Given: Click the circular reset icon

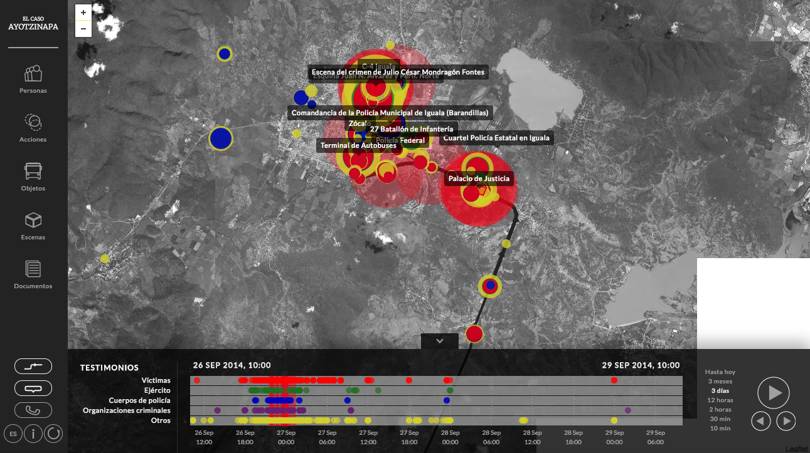Looking at the screenshot, I should [x=54, y=434].
